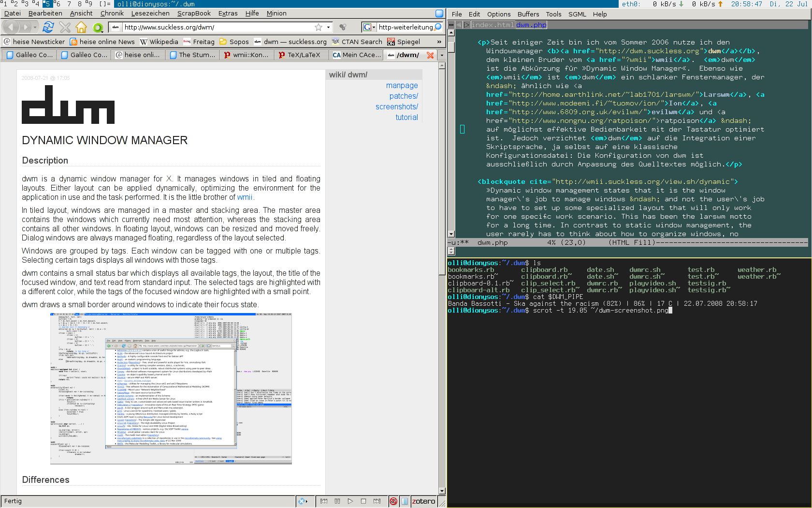Open the Spiegel bookmark
Screen dimensions: 812x508
404,42
